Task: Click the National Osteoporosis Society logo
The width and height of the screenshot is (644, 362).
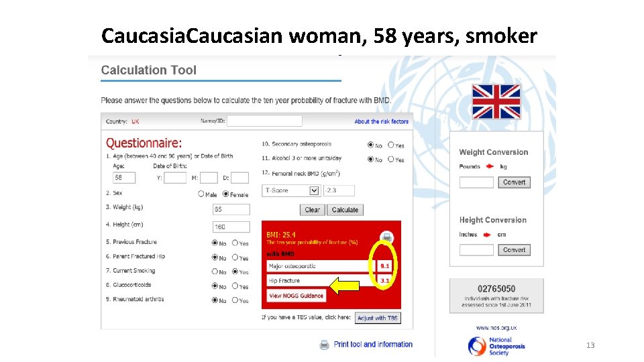Action: click(496, 346)
